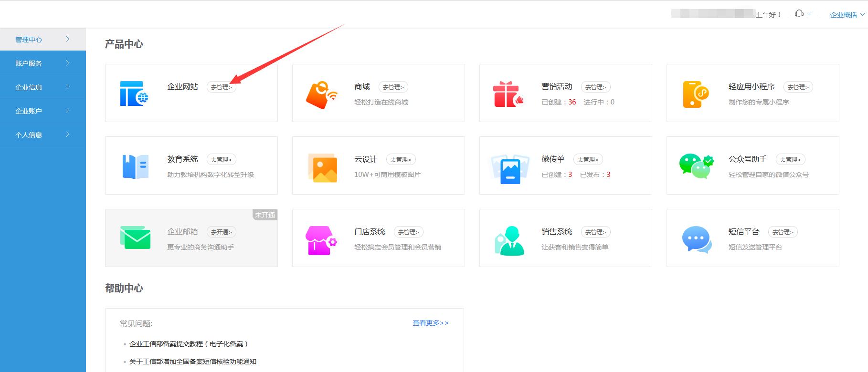The height and width of the screenshot is (372, 868).
Task: Click the 商城 product title
Action: (x=362, y=87)
